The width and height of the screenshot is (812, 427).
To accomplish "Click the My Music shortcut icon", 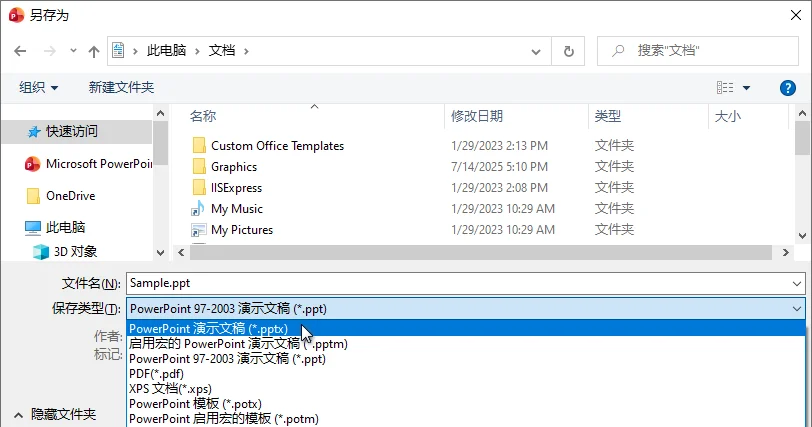I will pyautogui.click(x=198, y=208).
